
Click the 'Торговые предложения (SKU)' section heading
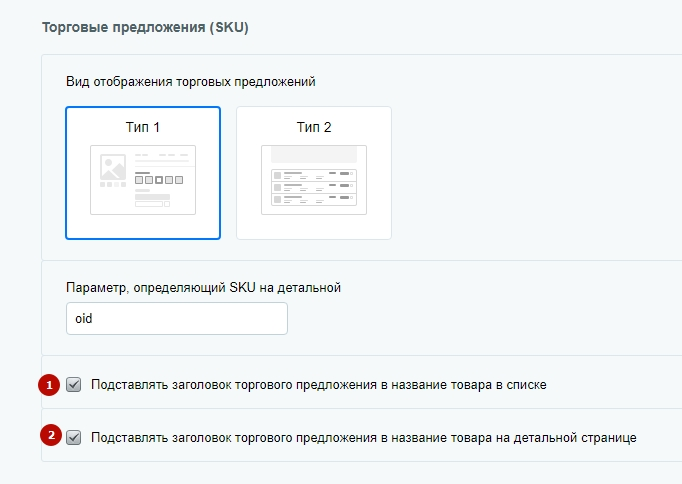pyautogui.click(x=145, y=27)
